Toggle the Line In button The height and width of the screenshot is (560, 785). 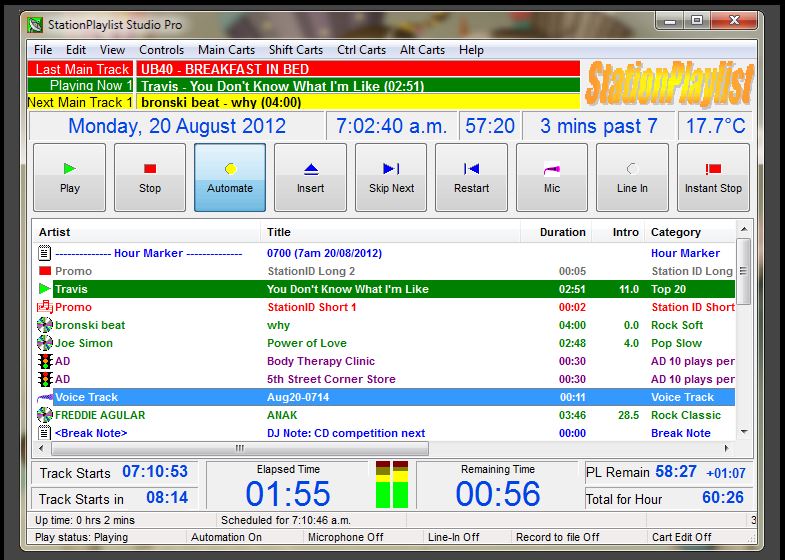[632, 177]
